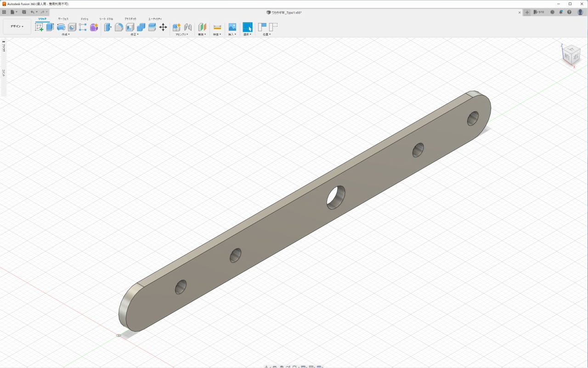Select the Revolve tool
The image size is (588, 368).
pyautogui.click(x=61, y=27)
